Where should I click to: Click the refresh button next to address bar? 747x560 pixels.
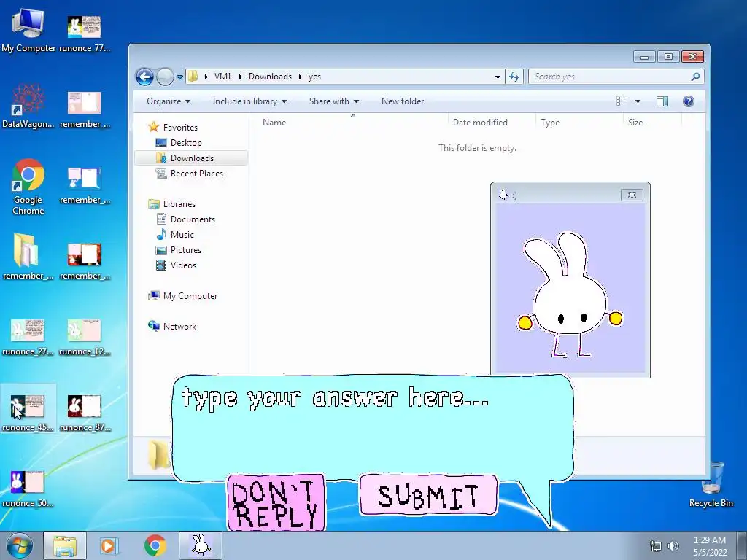pos(514,77)
